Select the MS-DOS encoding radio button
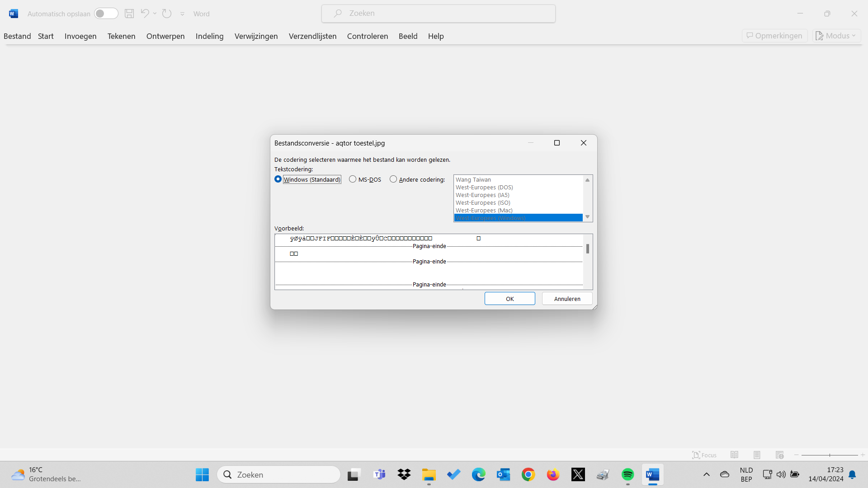868x488 pixels. click(x=353, y=179)
